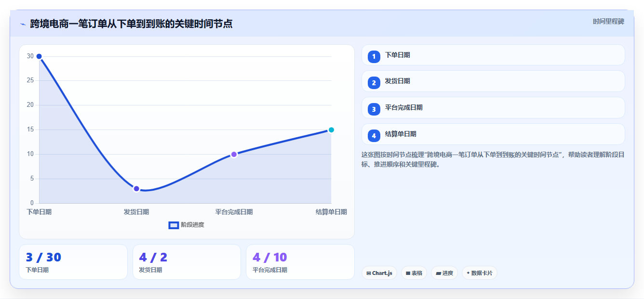The height and width of the screenshot is (299, 644).
Task: Click the y-axis value 20
Action: [x=30, y=105]
